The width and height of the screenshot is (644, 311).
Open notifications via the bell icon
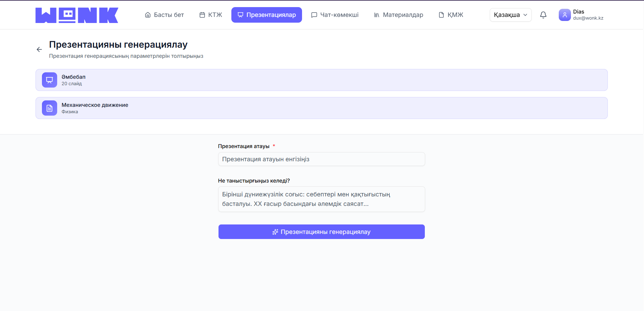pos(543,15)
